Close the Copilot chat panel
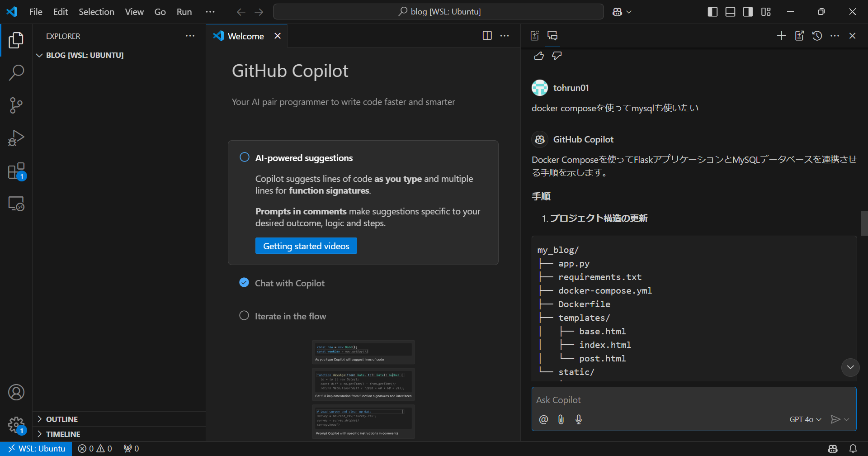Viewport: 868px width, 456px height. coord(852,36)
